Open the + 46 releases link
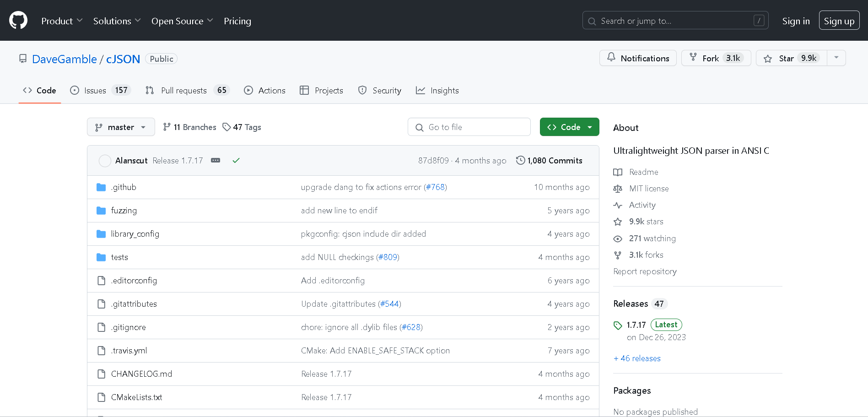 (x=637, y=358)
